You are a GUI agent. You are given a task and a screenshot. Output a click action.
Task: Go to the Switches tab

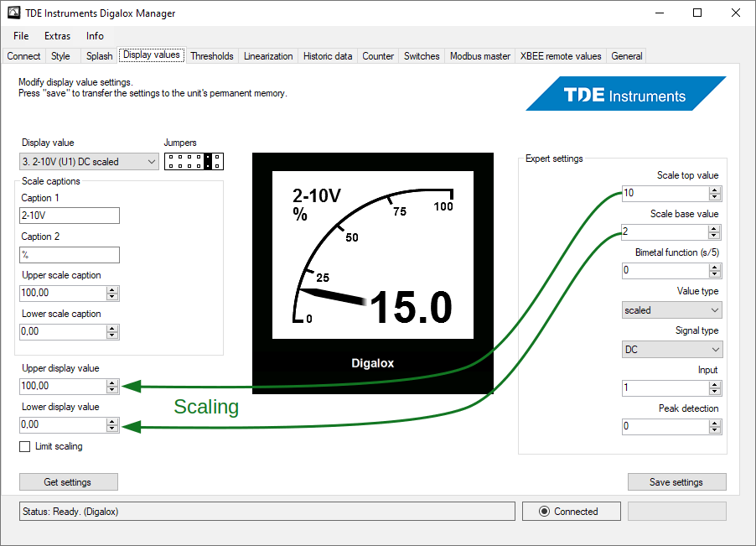422,56
